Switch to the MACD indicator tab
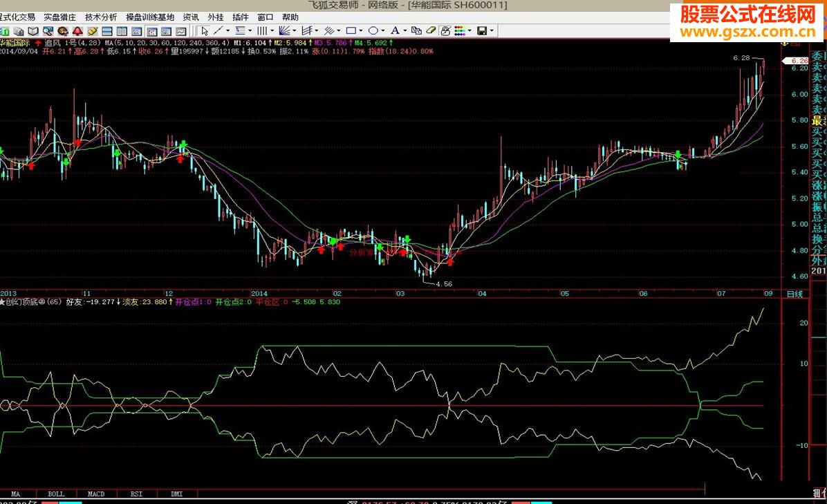This screenshot has height=504, width=827. pyautogui.click(x=95, y=494)
